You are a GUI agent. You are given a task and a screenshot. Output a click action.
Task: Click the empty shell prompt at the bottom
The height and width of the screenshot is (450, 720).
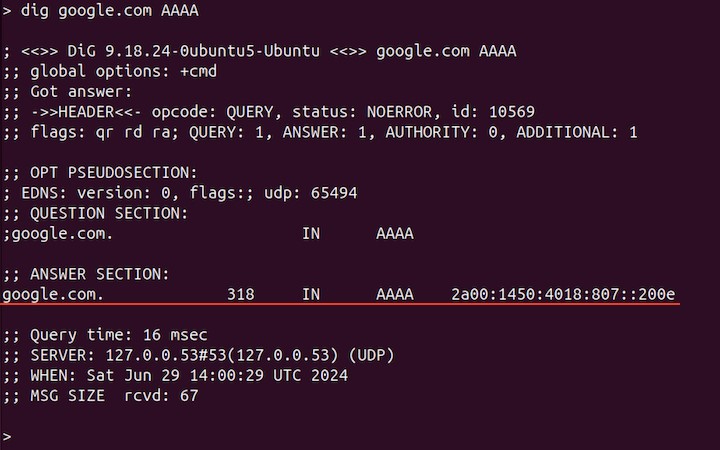[x=7, y=437]
